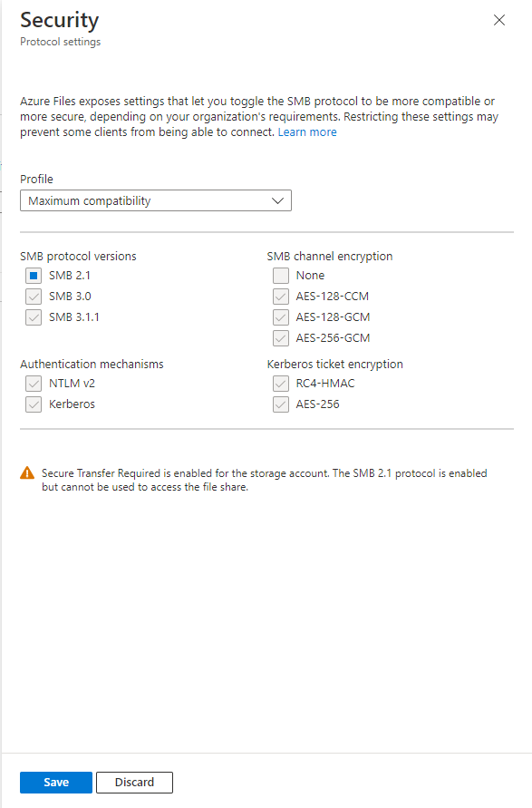Save the protocol settings
The width and height of the screenshot is (532, 808).
[55, 782]
